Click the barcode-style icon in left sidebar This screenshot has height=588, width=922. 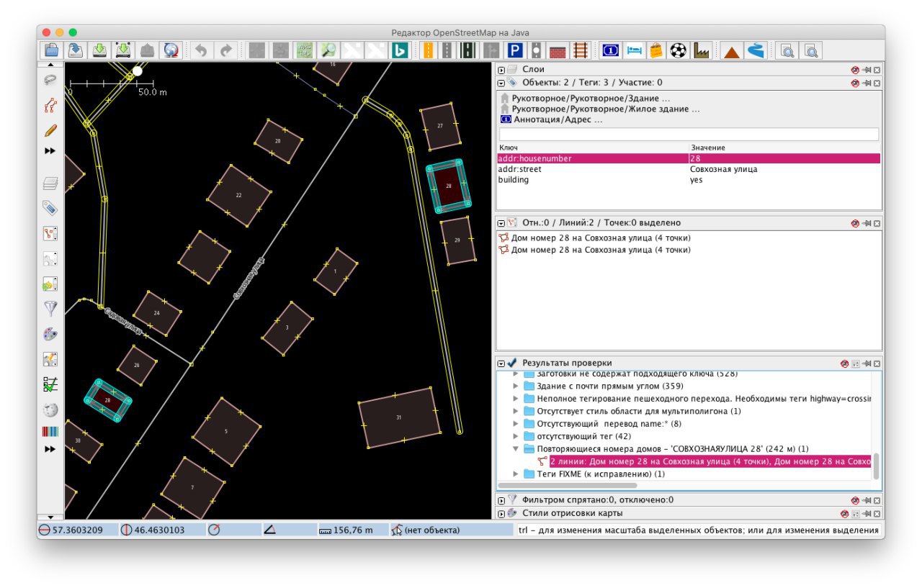pos(50,432)
